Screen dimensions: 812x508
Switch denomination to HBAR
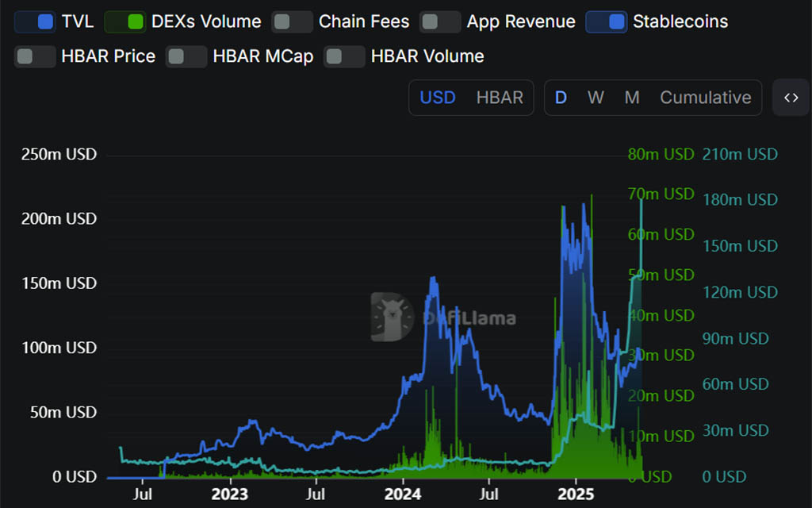tap(500, 98)
